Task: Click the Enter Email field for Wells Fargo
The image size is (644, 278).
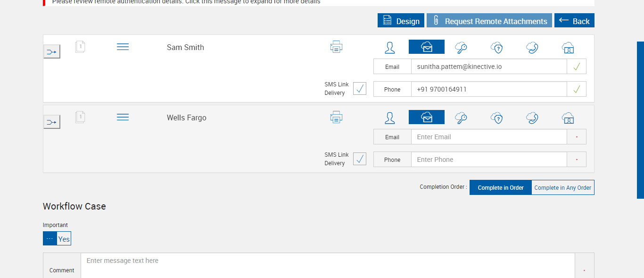Action: (488, 137)
